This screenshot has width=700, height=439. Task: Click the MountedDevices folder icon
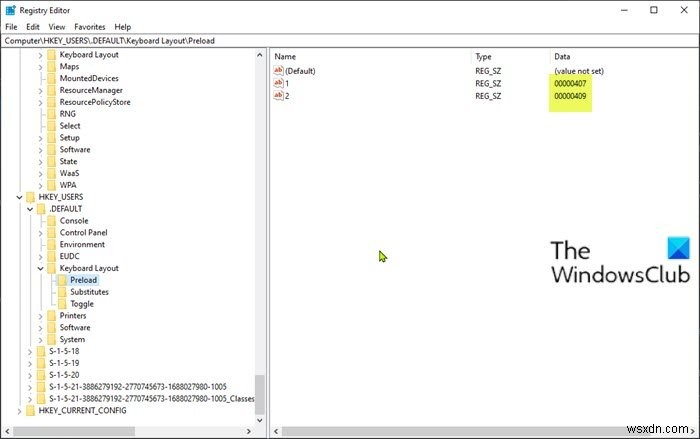coord(52,78)
